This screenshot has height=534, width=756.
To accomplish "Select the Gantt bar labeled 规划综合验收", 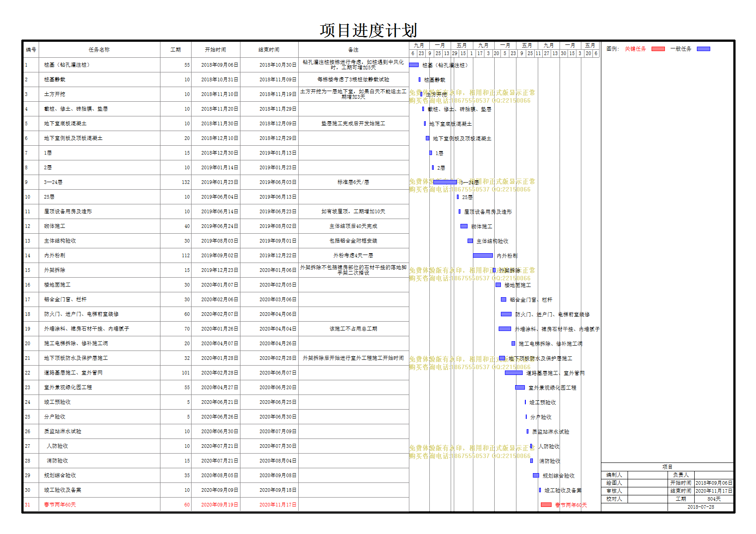I will tap(536, 475).
